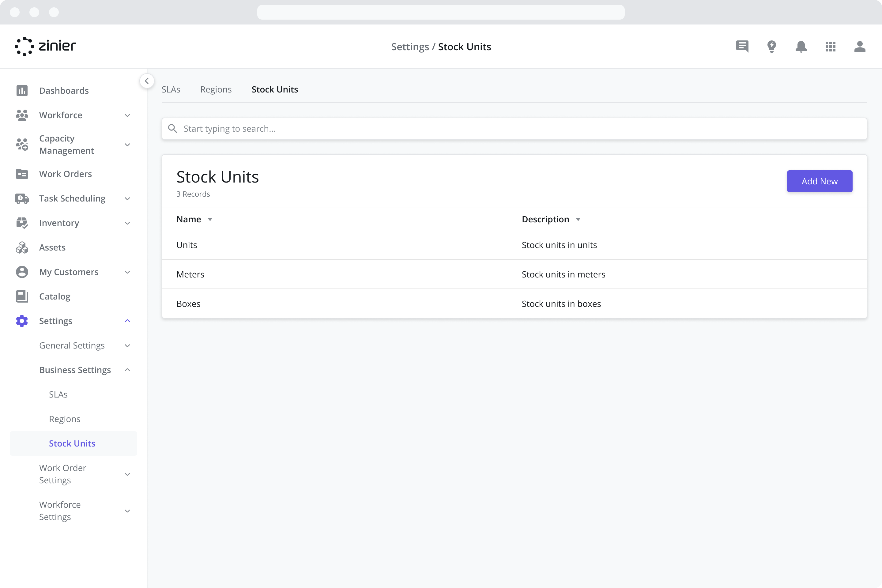
Task: Expand the Task Scheduling chevron
Action: [127, 199]
